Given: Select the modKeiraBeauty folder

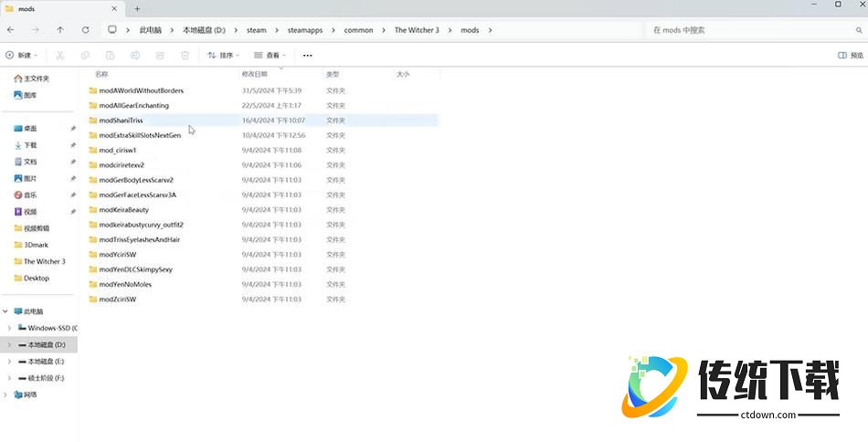Looking at the screenshot, I should 123,210.
